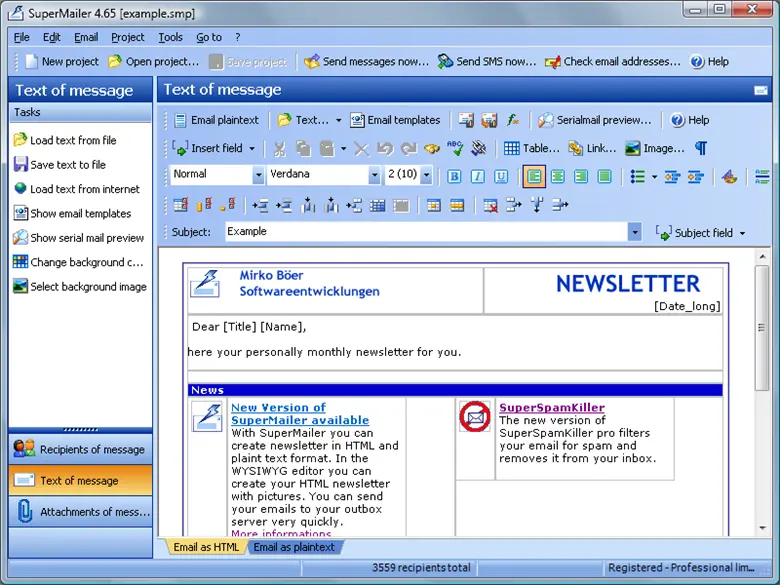Open the Verdana font dropdown

click(375, 175)
